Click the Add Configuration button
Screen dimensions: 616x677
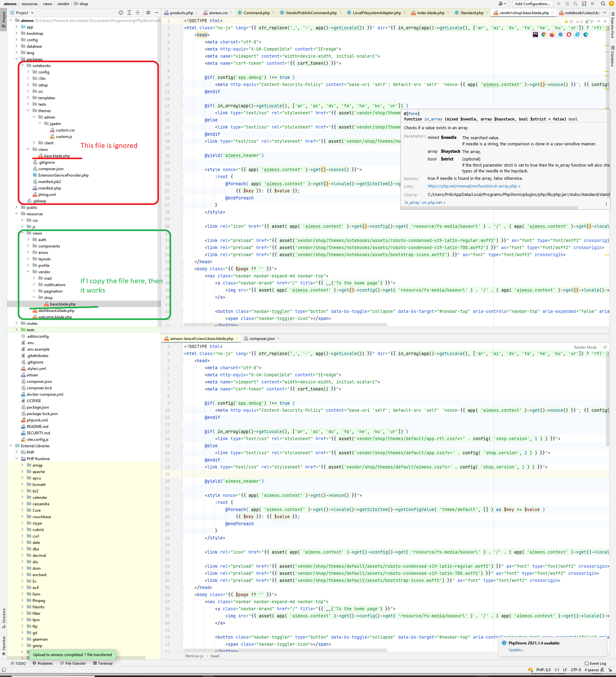click(x=532, y=4)
